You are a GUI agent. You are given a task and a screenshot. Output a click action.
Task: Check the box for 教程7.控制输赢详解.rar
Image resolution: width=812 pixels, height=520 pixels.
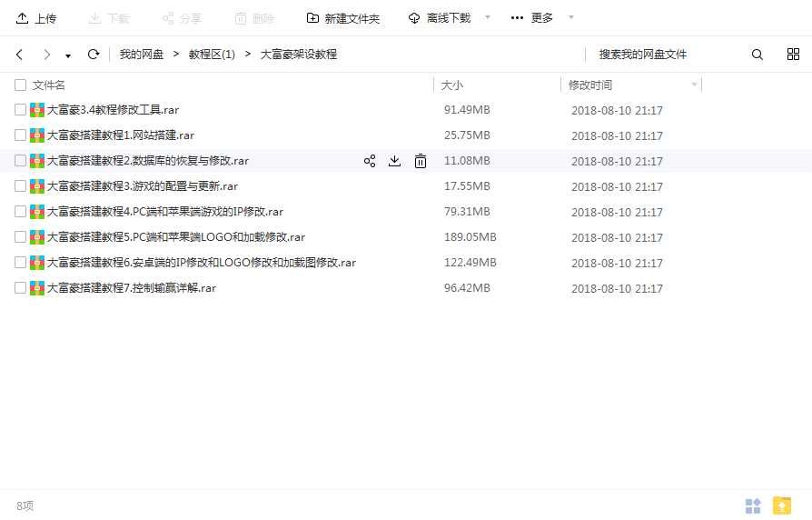click(20, 288)
